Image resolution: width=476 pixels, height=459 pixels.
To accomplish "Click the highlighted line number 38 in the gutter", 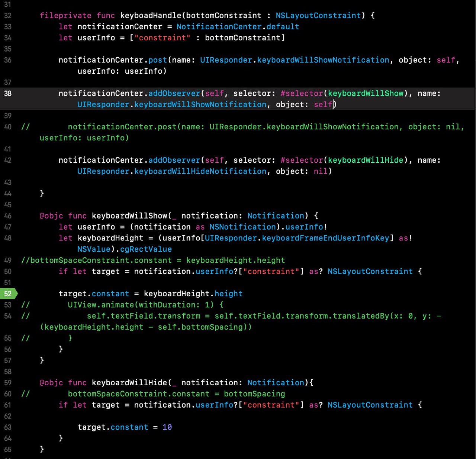I will pyautogui.click(x=8, y=93).
